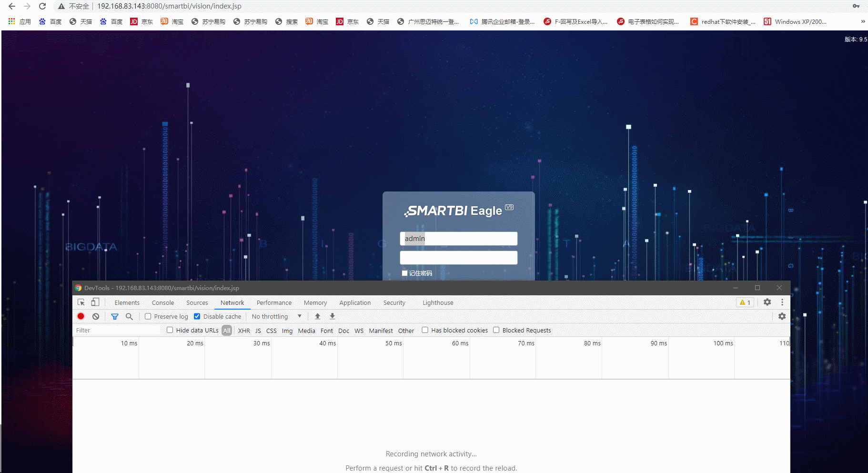868x473 pixels.
Task: Filter requests by WS
Action: coord(359,331)
